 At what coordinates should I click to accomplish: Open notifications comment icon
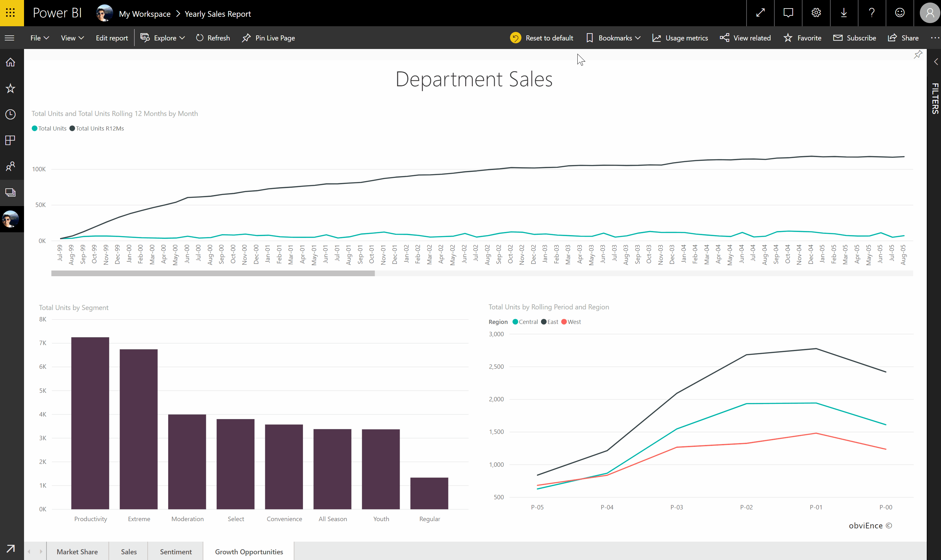[788, 13]
